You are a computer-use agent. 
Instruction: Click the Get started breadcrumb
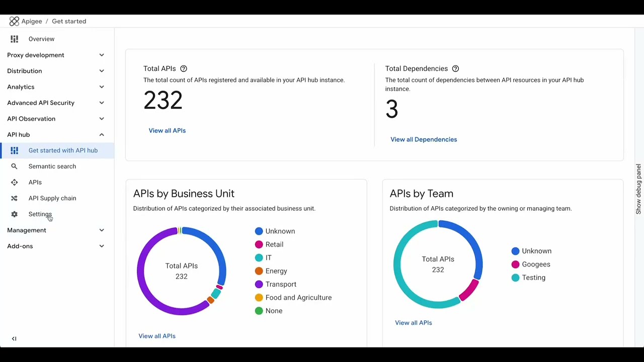coord(69,21)
